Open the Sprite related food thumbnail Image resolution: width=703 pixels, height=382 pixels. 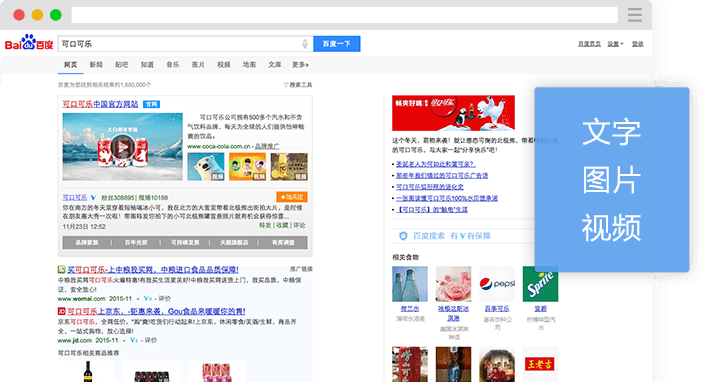[540, 284]
